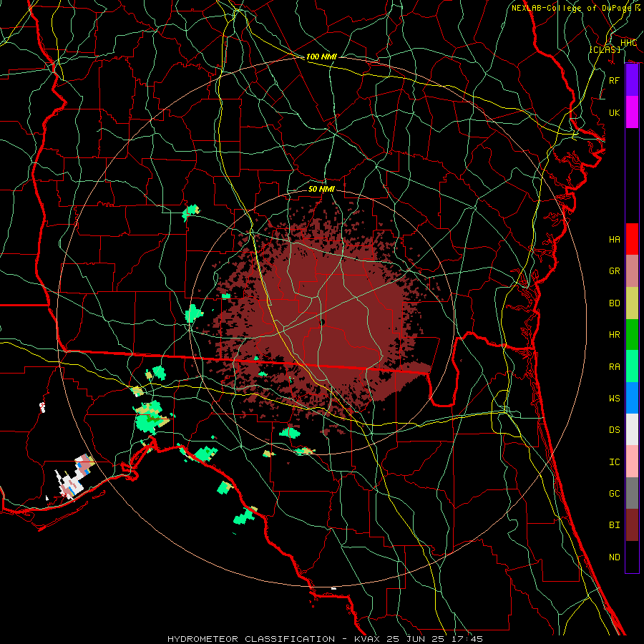Click the 'BI' legend label
This screenshot has height=644, width=644.
coord(614,525)
